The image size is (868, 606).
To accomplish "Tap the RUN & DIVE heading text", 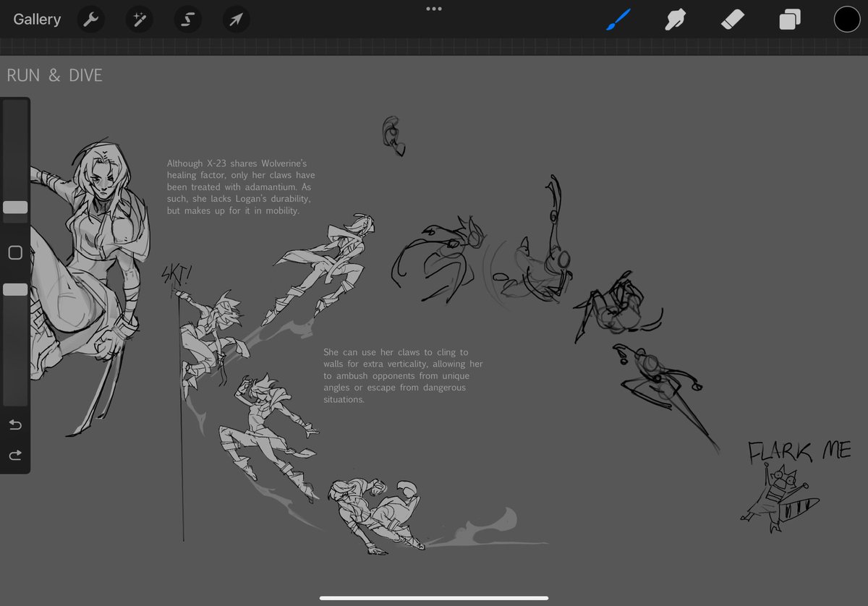I will 54,75.
